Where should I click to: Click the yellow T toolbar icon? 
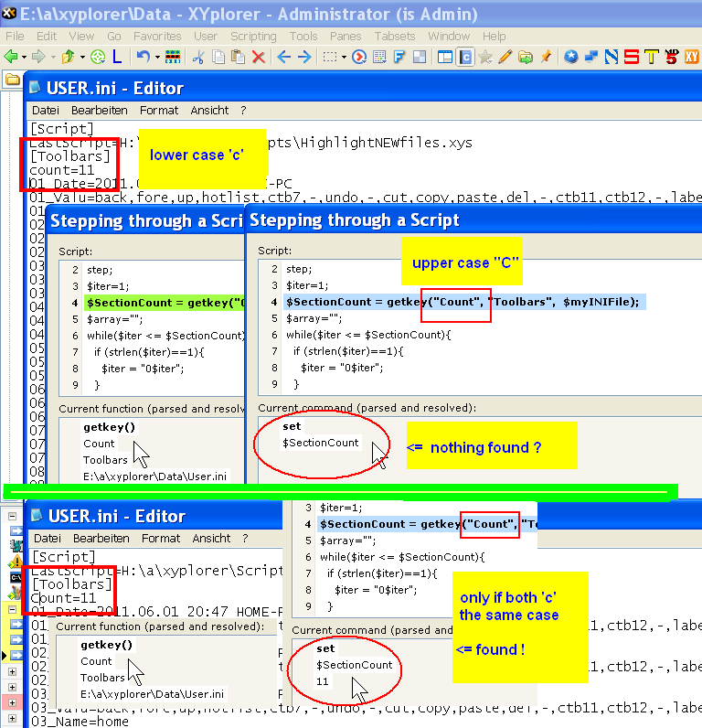(652, 57)
